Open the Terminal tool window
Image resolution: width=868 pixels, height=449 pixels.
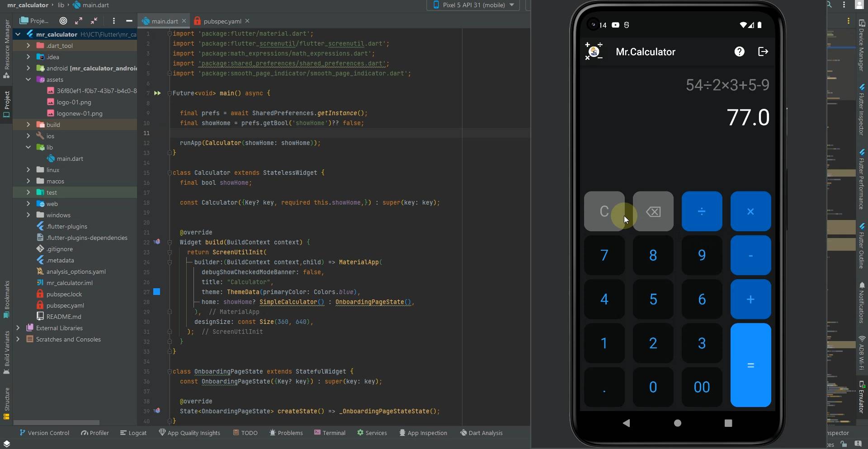tap(330, 433)
